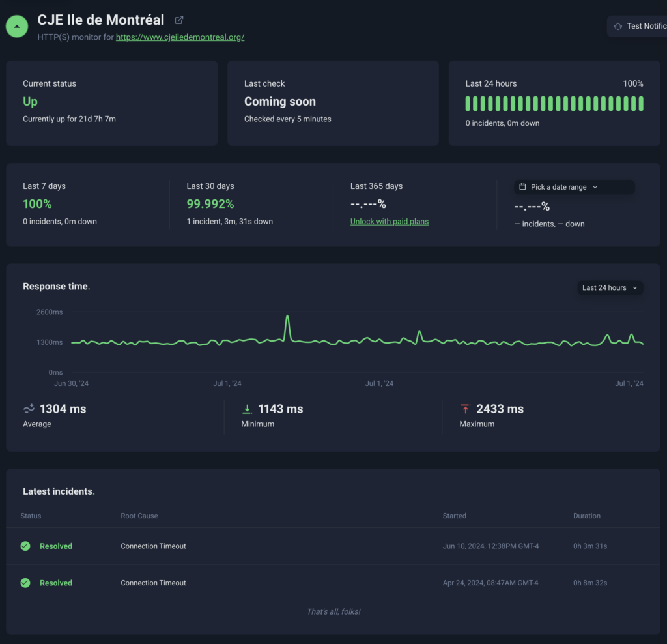Viewport: 667px width, 644px height.
Task: Click the last green bar in the 24 hours uptime strip
Action: click(641, 104)
